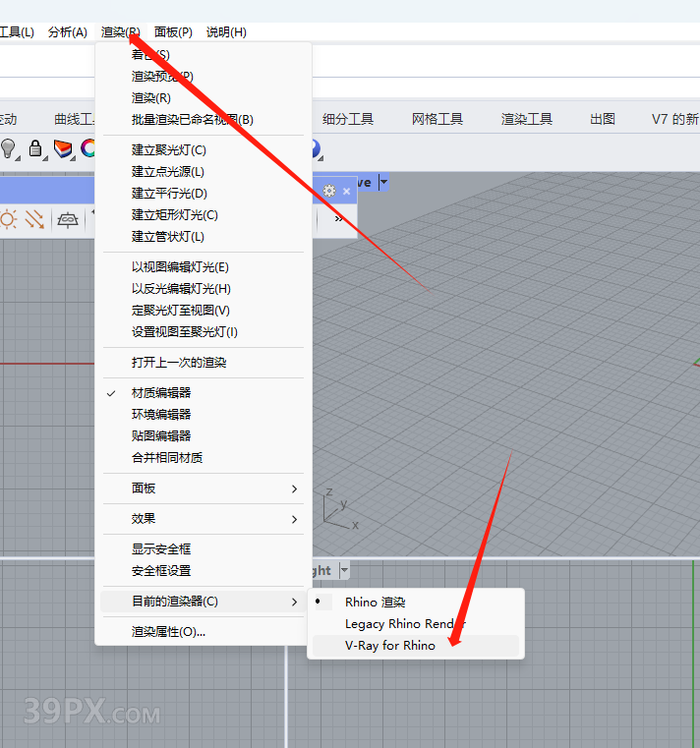Switch to the 渲染工具 toolbar tab

(527, 119)
